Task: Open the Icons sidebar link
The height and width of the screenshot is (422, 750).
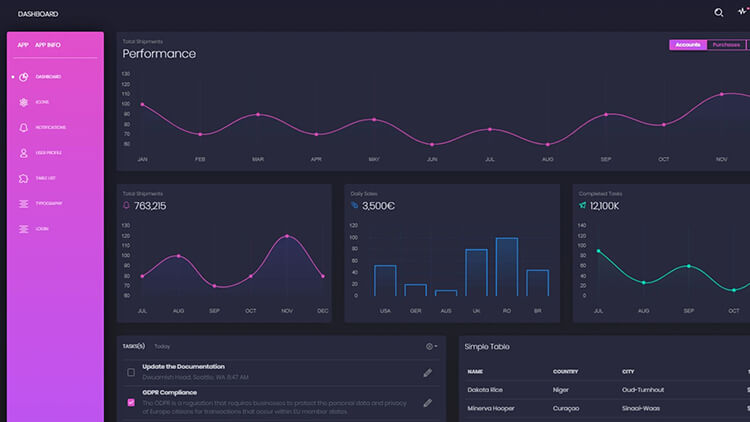Action: point(42,102)
